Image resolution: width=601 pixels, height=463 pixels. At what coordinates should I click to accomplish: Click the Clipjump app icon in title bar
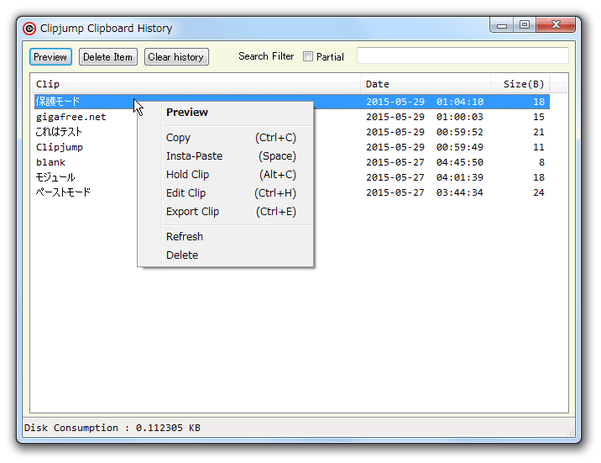(29, 28)
